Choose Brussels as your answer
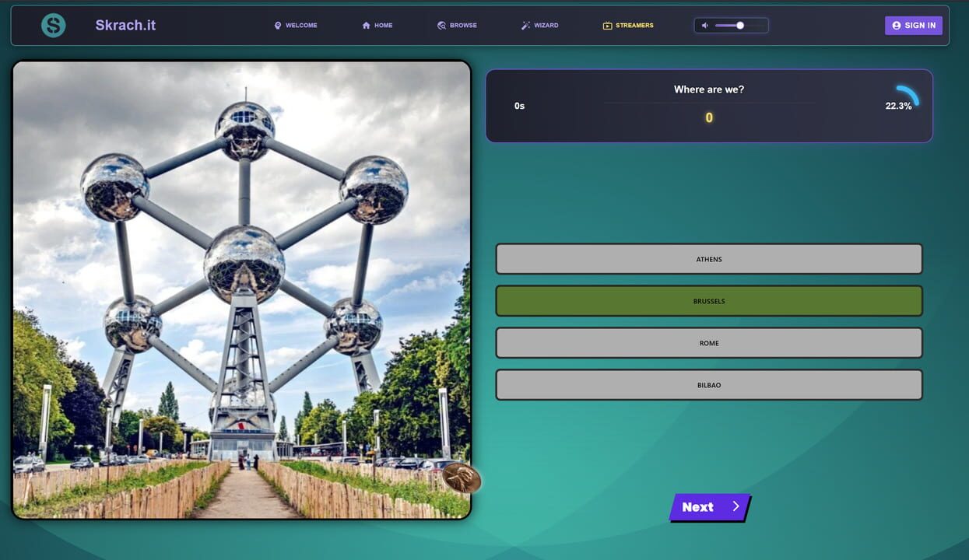This screenshot has width=969, height=560. 708,300
